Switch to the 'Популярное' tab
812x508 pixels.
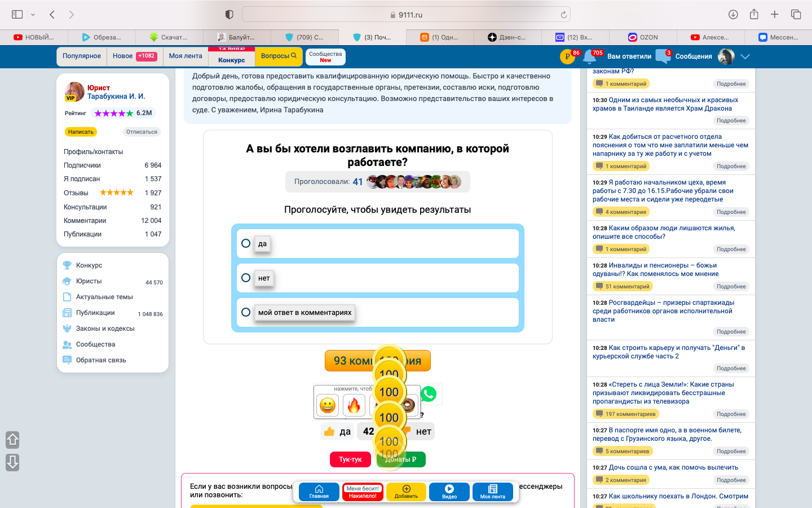(82, 56)
